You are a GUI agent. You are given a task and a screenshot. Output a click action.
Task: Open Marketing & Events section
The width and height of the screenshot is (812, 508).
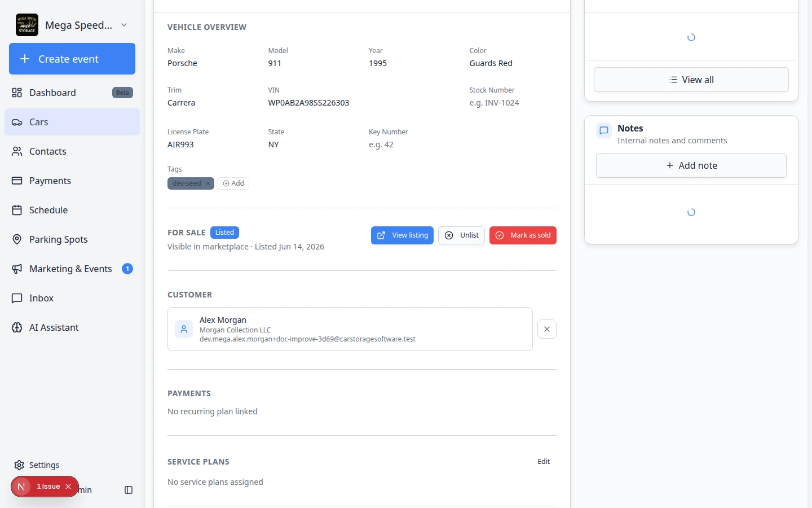(72, 269)
